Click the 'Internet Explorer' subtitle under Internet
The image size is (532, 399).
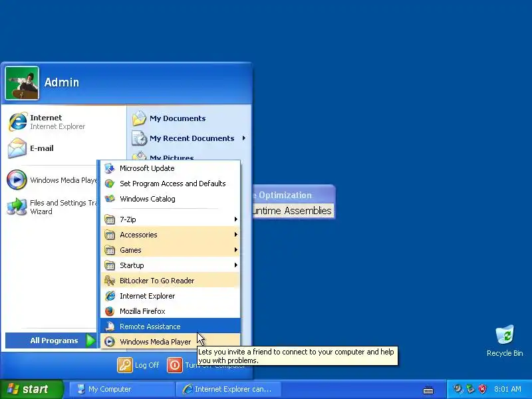[x=57, y=126]
